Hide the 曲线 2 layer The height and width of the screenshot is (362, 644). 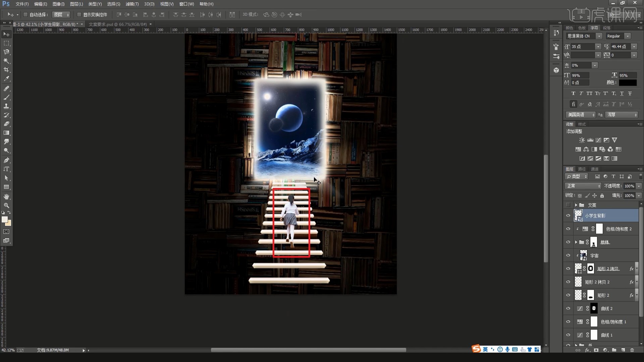568,308
